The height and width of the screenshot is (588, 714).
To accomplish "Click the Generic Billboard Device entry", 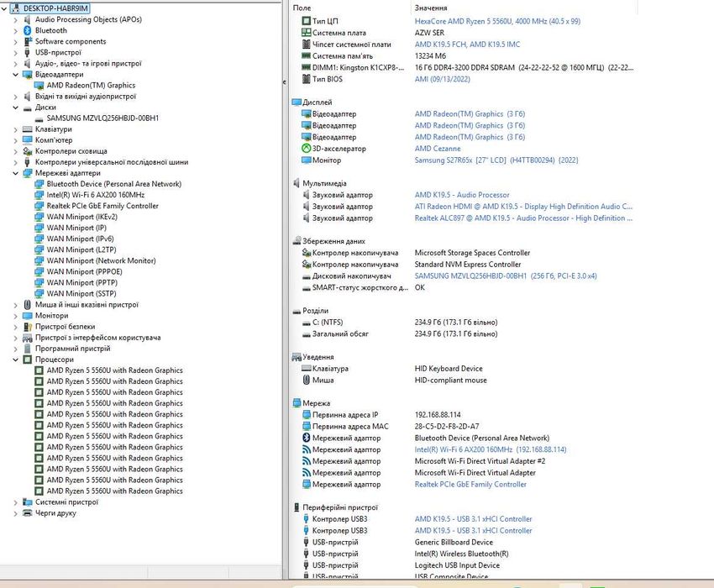I will (x=454, y=542).
